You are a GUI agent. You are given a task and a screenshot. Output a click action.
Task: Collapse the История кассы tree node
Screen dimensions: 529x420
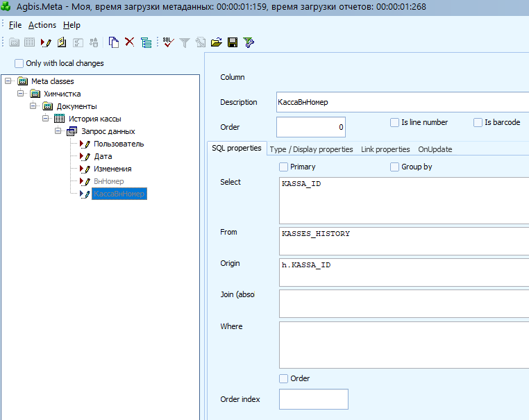46,119
